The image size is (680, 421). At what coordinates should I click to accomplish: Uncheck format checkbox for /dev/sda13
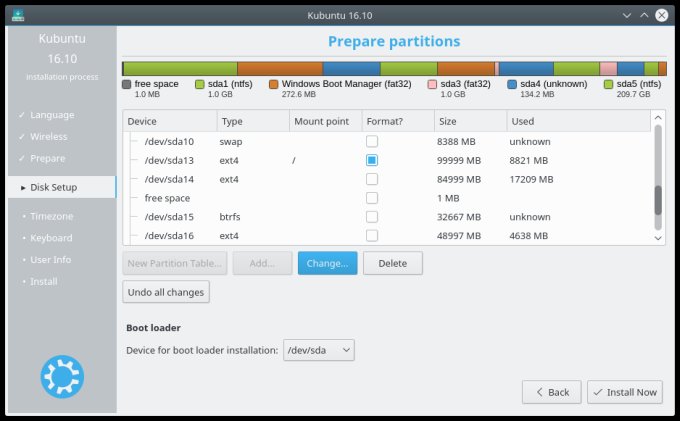coord(372,160)
